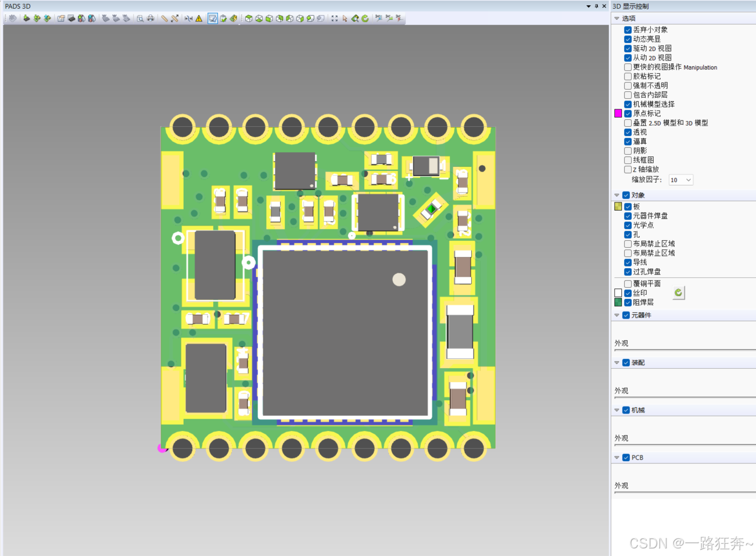Toggle the 元器件 section checkbox
This screenshot has height=556, width=756.
[626, 315]
